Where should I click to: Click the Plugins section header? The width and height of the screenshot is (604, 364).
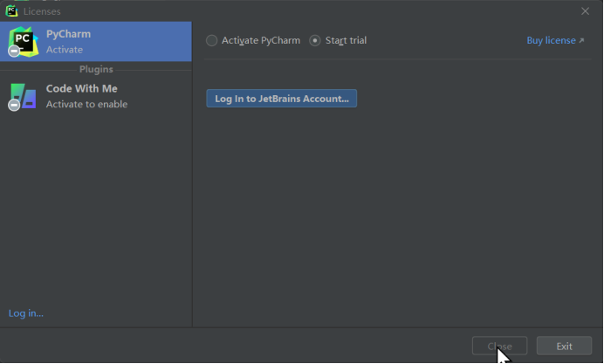pyautogui.click(x=96, y=69)
